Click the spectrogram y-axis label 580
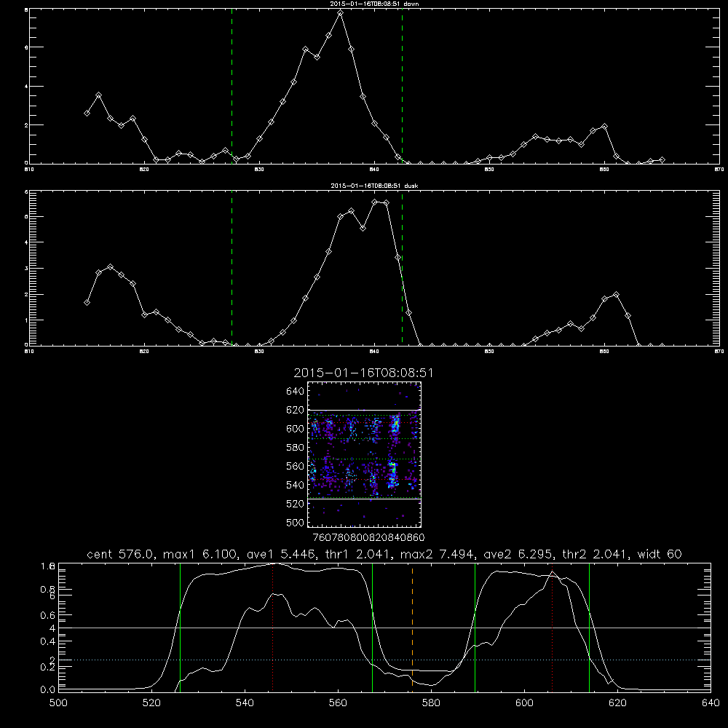The height and width of the screenshot is (728, 728). pyautogui.click(x=296, y=448)
